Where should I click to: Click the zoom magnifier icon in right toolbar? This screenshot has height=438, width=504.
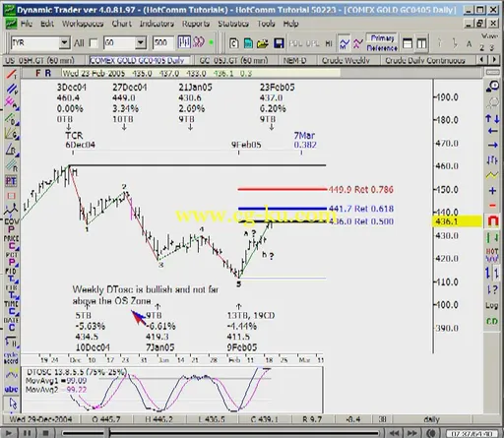(492, 87)
